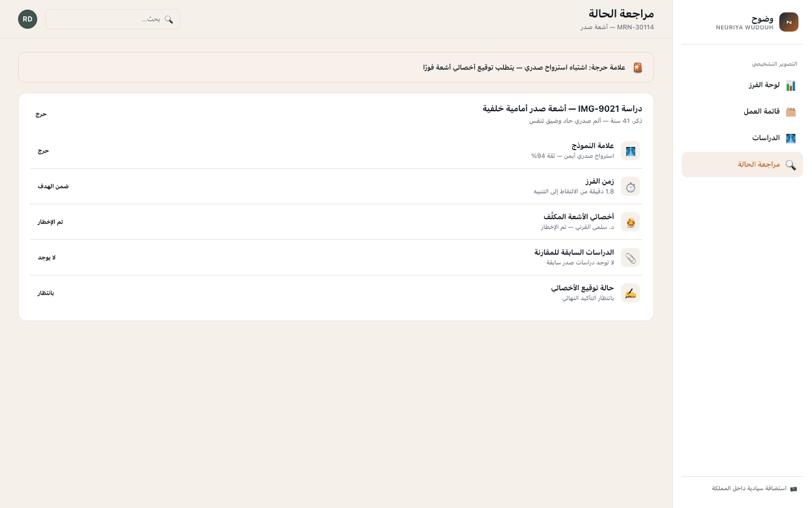Click the مراجعة الحالة magnifier icon

791,165
